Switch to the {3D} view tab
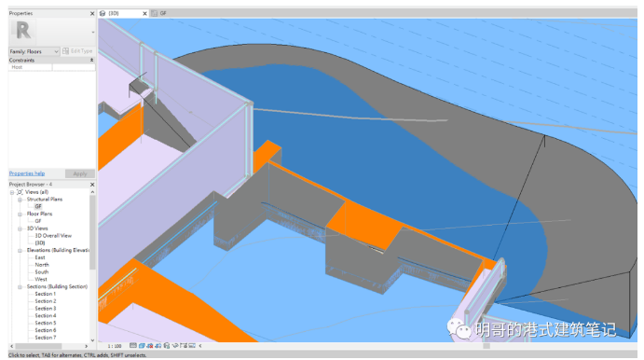Image resolution: width=644 pixels, height=360 pixels. click(114, 13)
